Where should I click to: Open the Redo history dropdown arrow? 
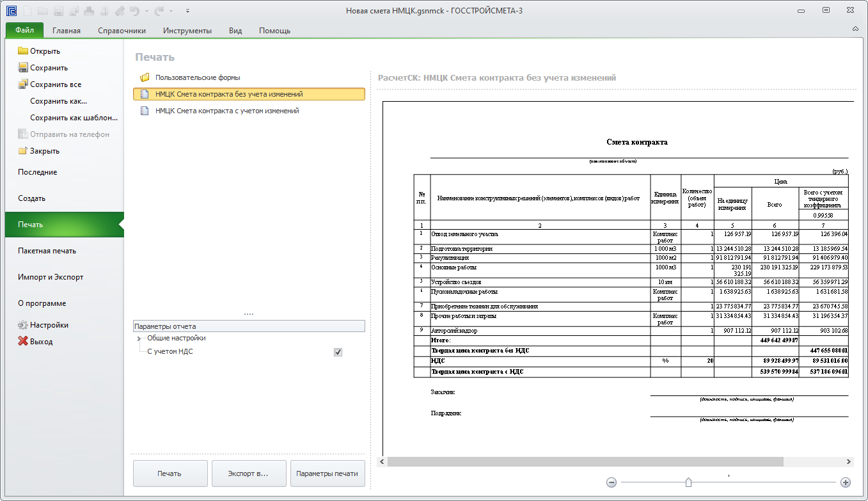[x=171, y=11]
